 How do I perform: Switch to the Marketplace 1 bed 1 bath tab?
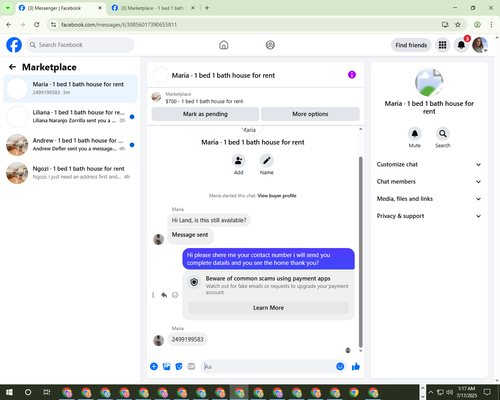[152, 8]
